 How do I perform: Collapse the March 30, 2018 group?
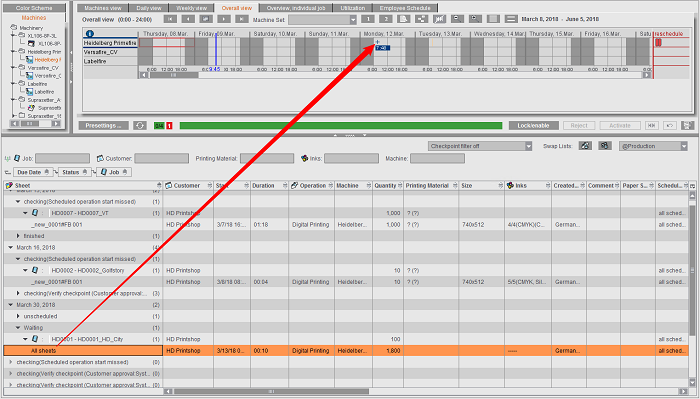pyautogui.click(x=11, y=305)
